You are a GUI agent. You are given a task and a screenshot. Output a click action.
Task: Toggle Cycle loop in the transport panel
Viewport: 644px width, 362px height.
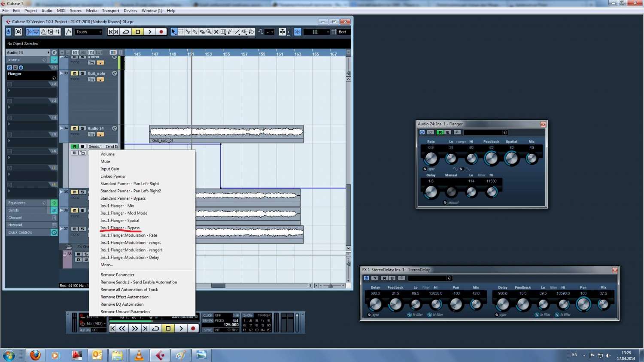coord(156,329)
